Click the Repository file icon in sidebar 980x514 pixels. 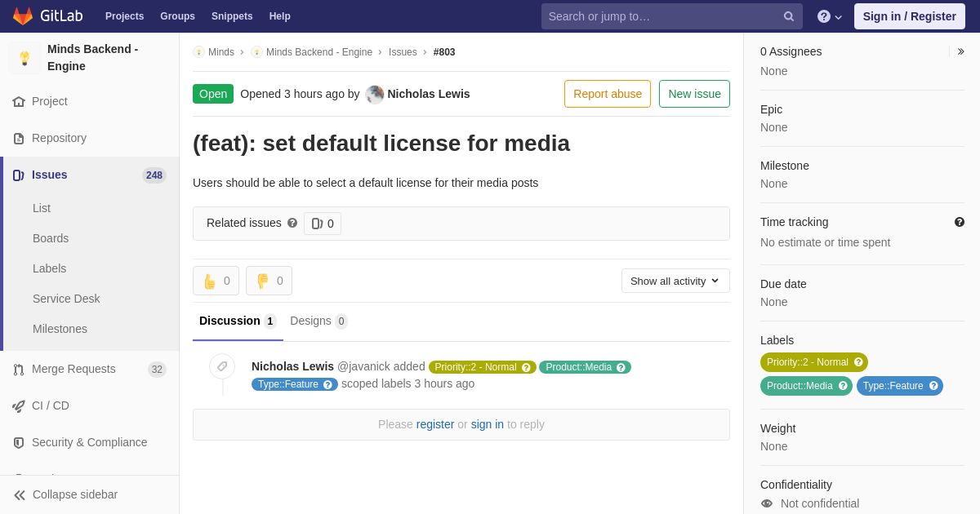tap(19, 139)
